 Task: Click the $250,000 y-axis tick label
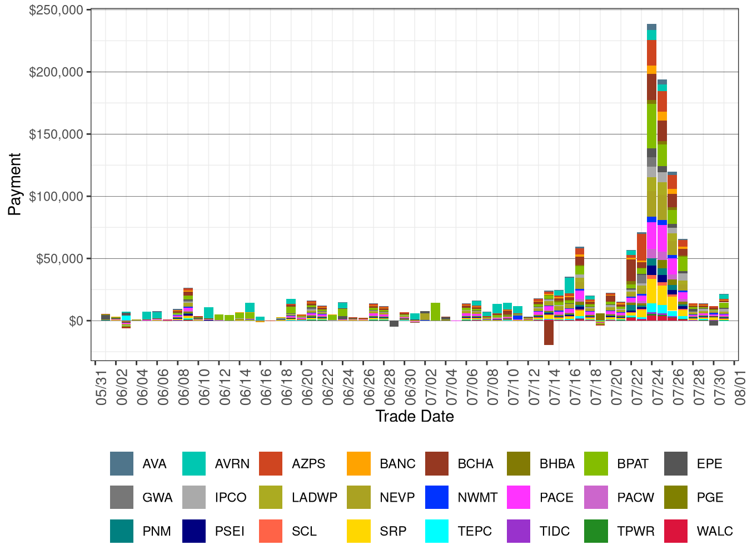pos(56,10)
